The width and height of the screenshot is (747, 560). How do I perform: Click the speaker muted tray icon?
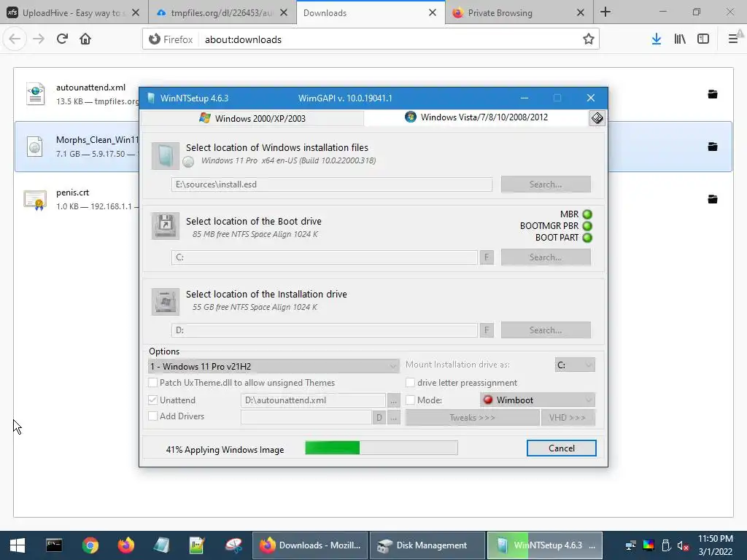(x=683, y=545)
